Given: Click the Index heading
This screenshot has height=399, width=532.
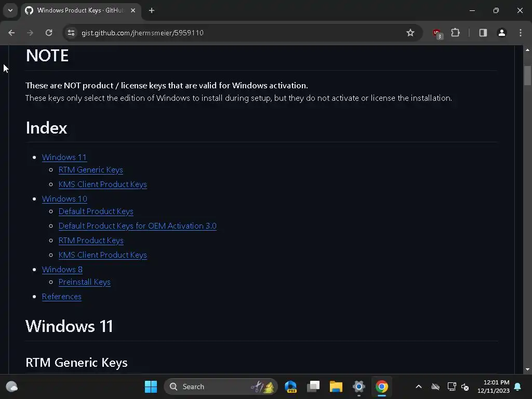Looking at the screenshot, I should (x=46, y=128).
